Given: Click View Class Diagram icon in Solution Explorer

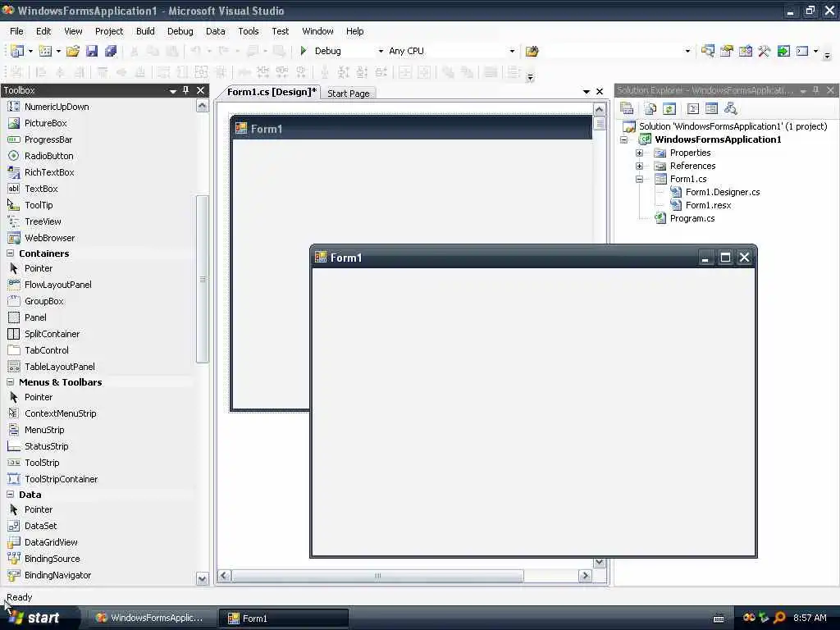Looking at the screenshot, I should (x=731, y=109).
